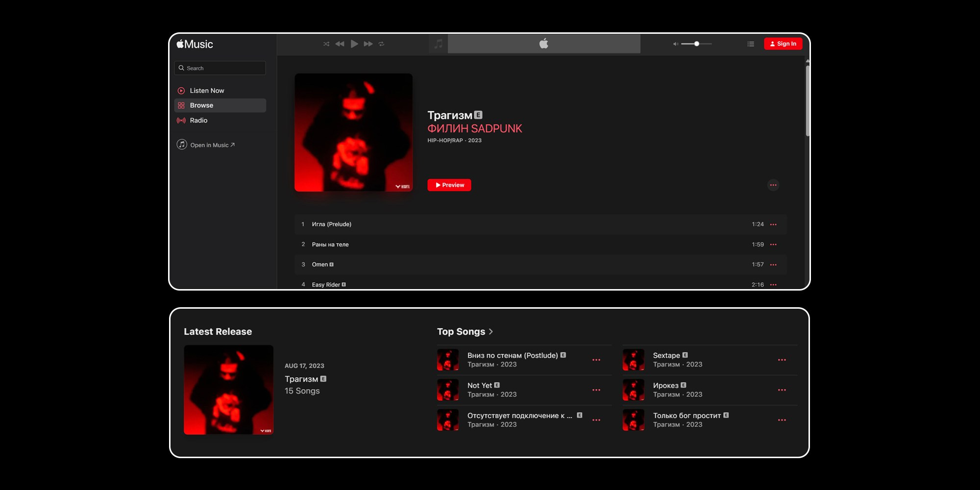Select the Radio sidebar item
980x490 pixels.
click(198, 121)
